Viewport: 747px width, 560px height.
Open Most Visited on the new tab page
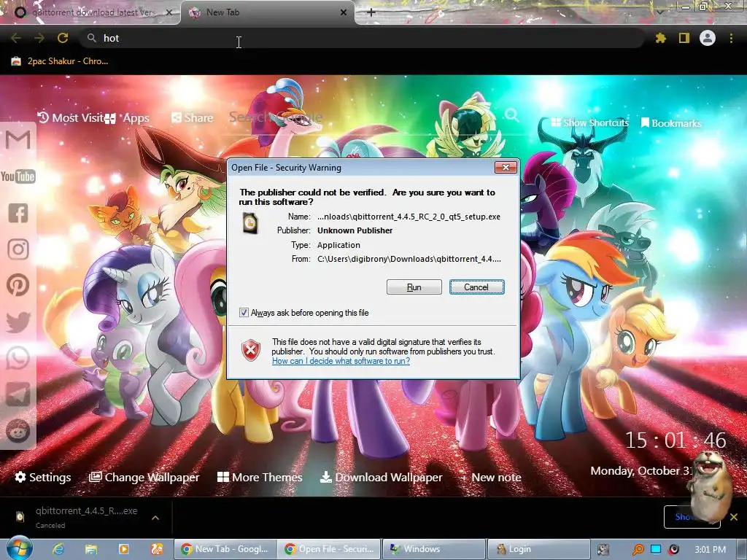(71, 117)
